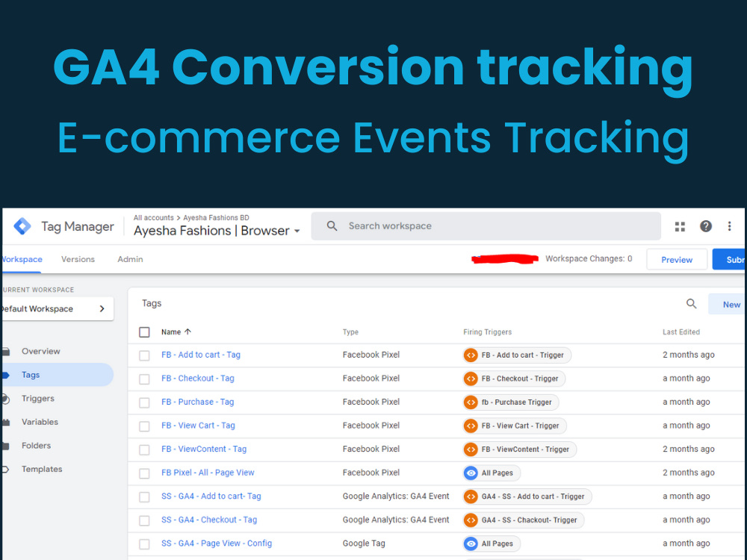Open Overview in the sidebar
The width and height of the screenshot is (747, 560).
click(40, 351)
